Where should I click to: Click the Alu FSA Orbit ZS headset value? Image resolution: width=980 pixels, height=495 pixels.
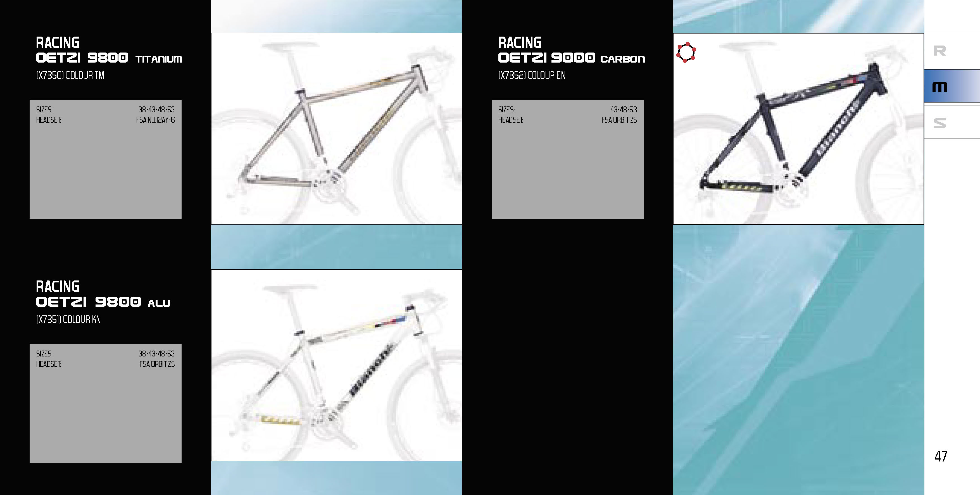[157, 364]
